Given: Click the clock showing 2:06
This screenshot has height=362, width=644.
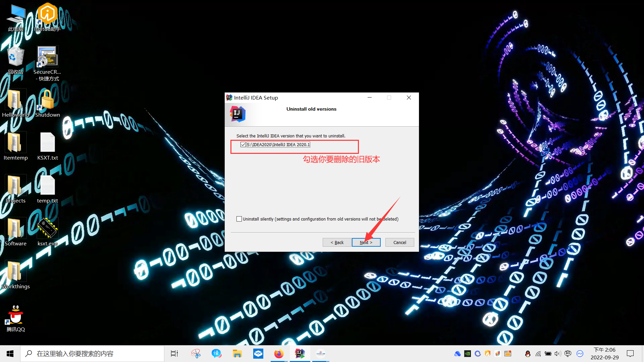Looking at the screenshot, I should click(x=604, y=354).
